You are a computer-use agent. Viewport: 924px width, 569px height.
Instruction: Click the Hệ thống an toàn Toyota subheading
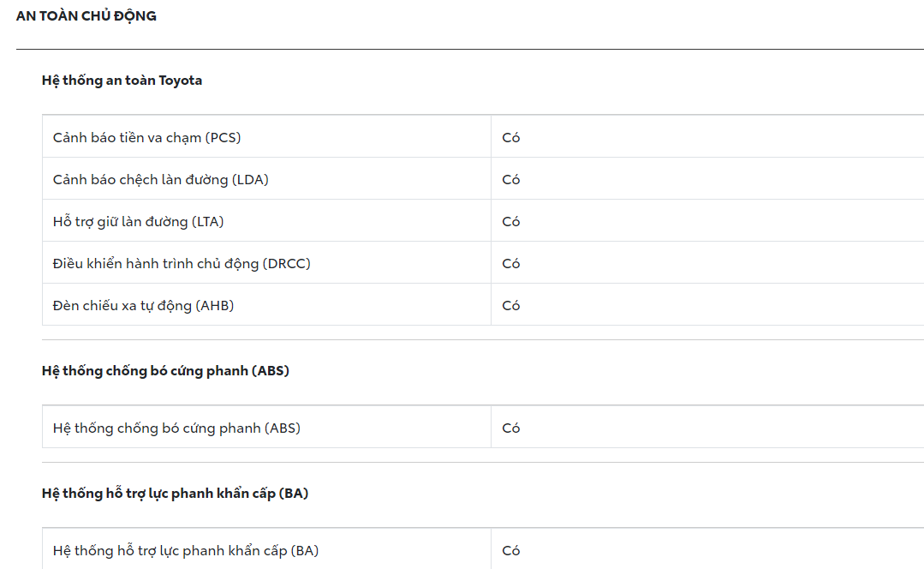point(122,81)
